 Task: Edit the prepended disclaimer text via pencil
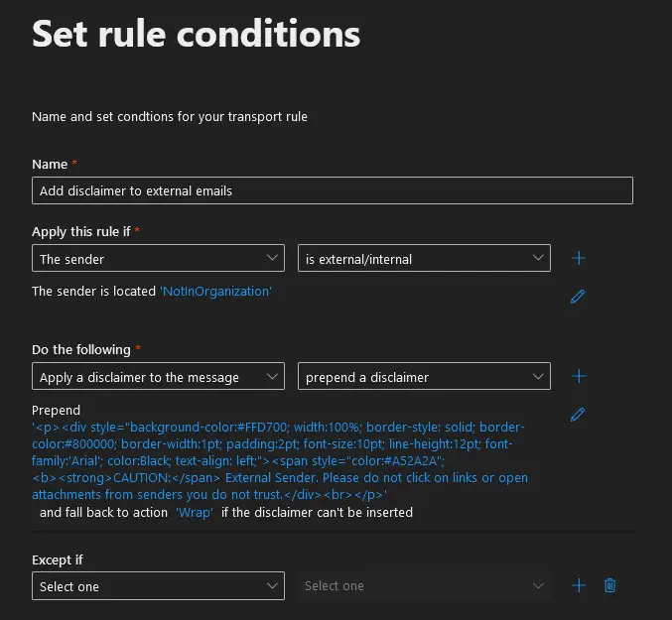(578, 414)
